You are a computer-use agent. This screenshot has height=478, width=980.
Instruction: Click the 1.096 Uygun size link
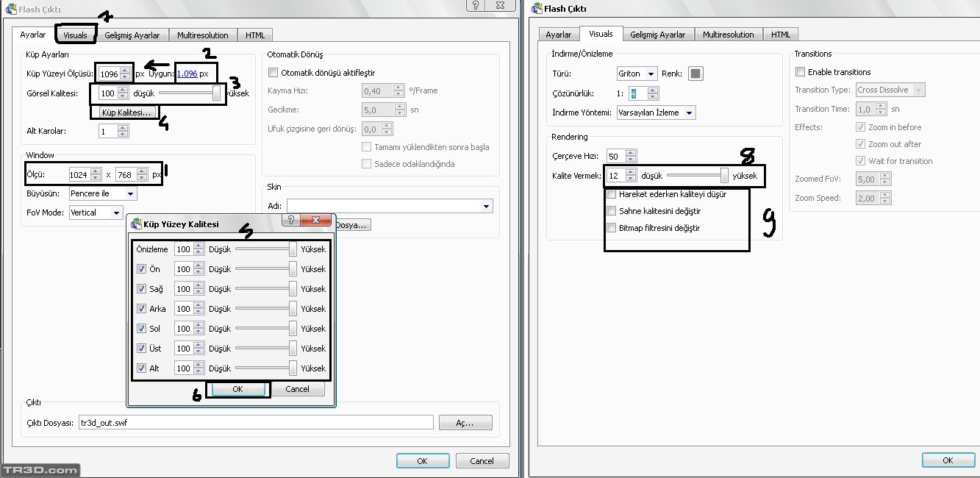tap(187, 74)
